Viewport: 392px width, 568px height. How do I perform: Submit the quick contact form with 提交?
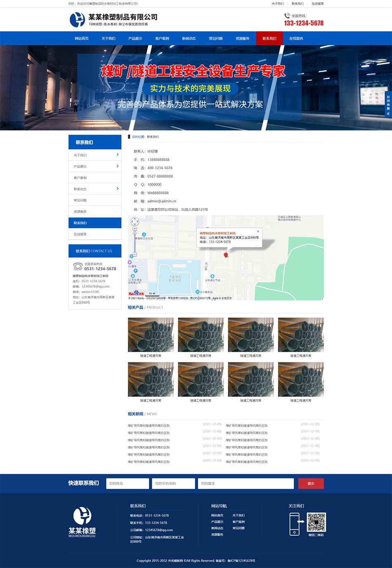[311, 483]
